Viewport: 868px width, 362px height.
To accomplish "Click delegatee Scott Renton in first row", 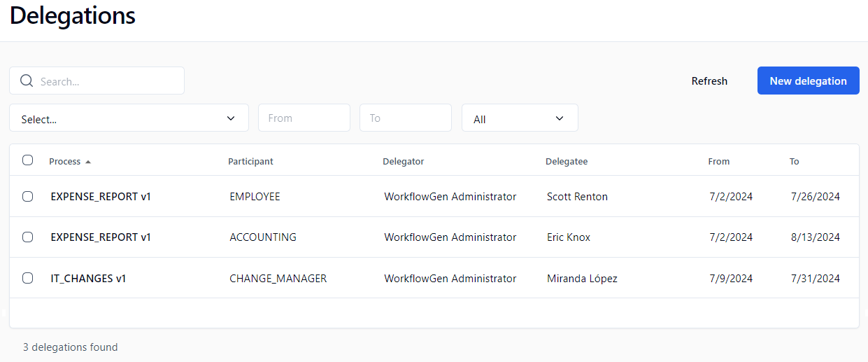I will [577, 197].
